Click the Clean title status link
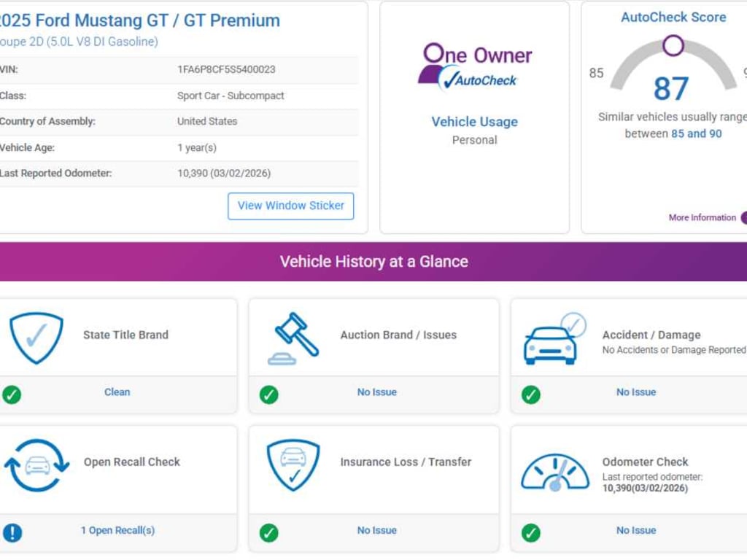 (117, 392)
